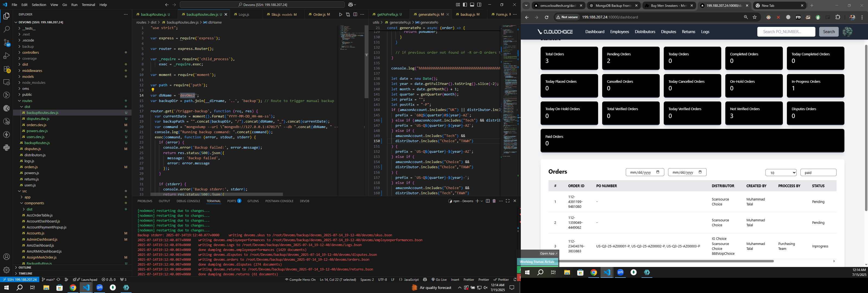The height and width of the screenshot is (293, 868).
Task: Click the left editor vertical scrollbar
Action: click(366, 62)
